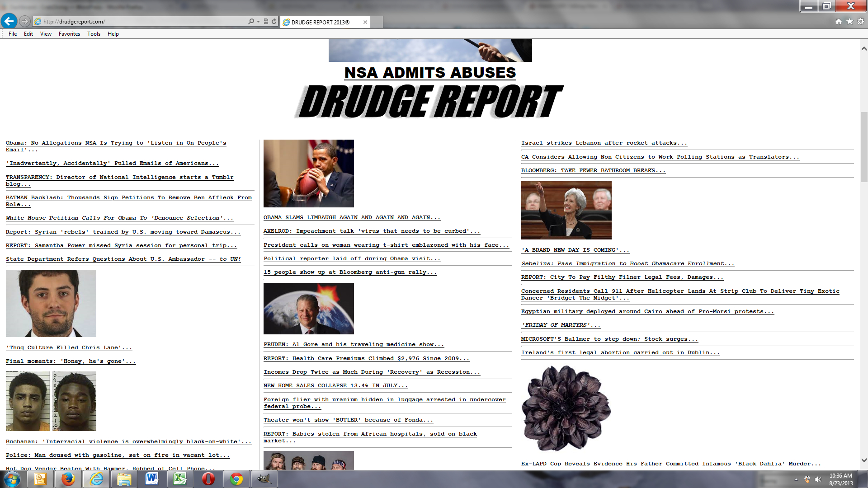Viewport: 868px width, 488px height.
Task: Click the browser Forward arrow button
Action: 25,21
